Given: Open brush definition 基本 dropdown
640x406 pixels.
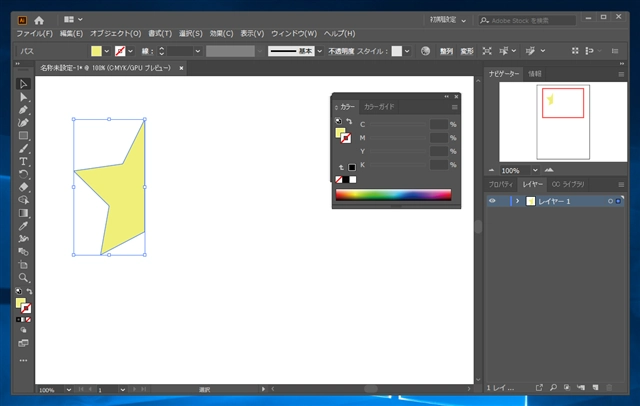Looking at the screenshot, I should [x=320, y=51].
